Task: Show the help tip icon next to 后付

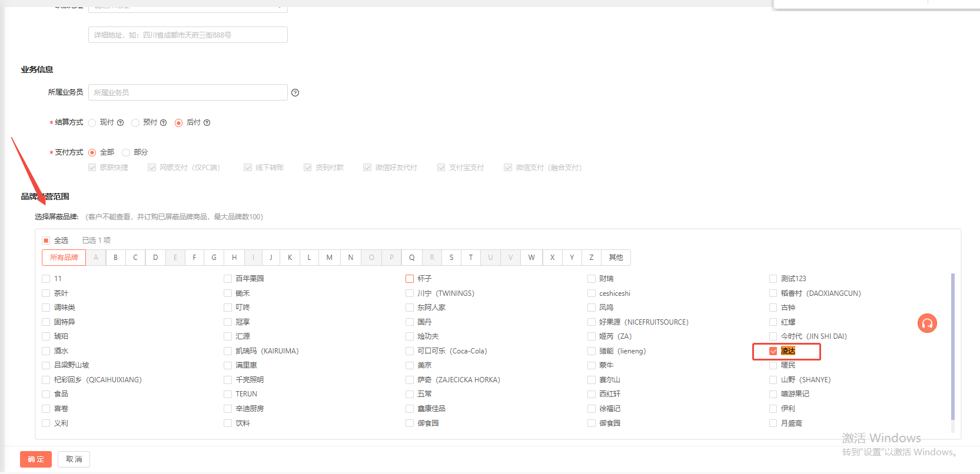Action: tap(207, 123)
